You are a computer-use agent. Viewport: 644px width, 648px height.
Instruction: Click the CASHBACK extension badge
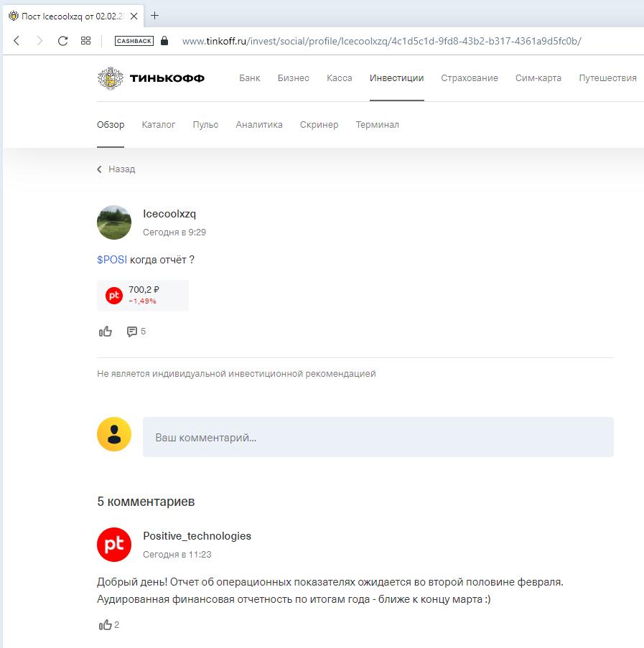pos(134,41)
